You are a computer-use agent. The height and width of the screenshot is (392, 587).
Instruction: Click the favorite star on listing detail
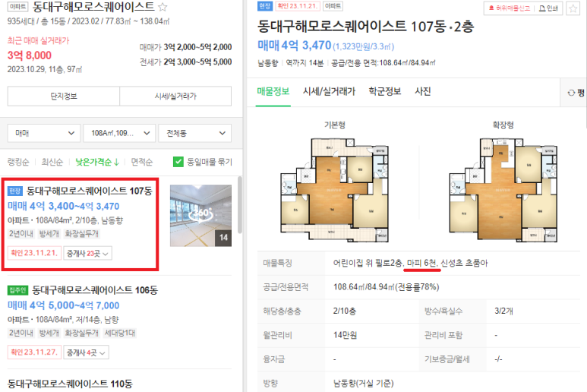573,8
